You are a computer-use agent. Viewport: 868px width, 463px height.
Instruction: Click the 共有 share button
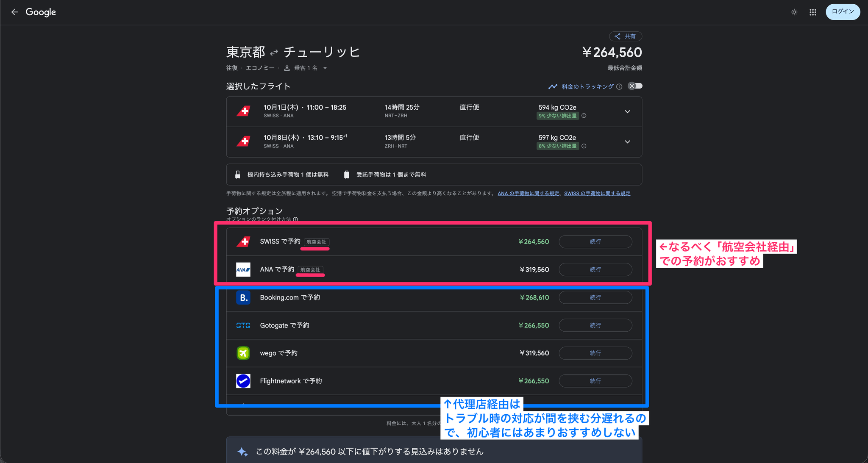pos(626,36)
